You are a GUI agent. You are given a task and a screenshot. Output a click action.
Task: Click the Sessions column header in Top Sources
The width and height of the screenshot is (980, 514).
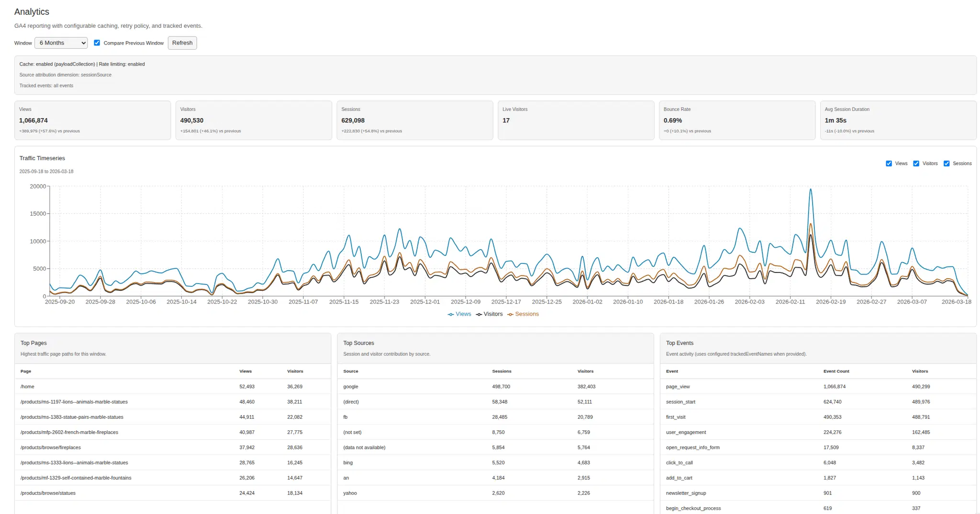(x=501, y=371)
